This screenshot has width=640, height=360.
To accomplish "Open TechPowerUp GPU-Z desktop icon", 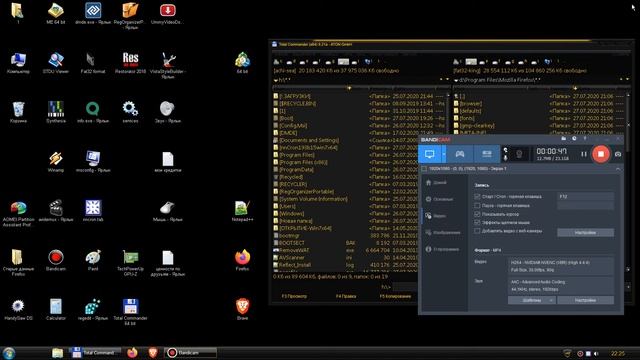I will (130, 263).
